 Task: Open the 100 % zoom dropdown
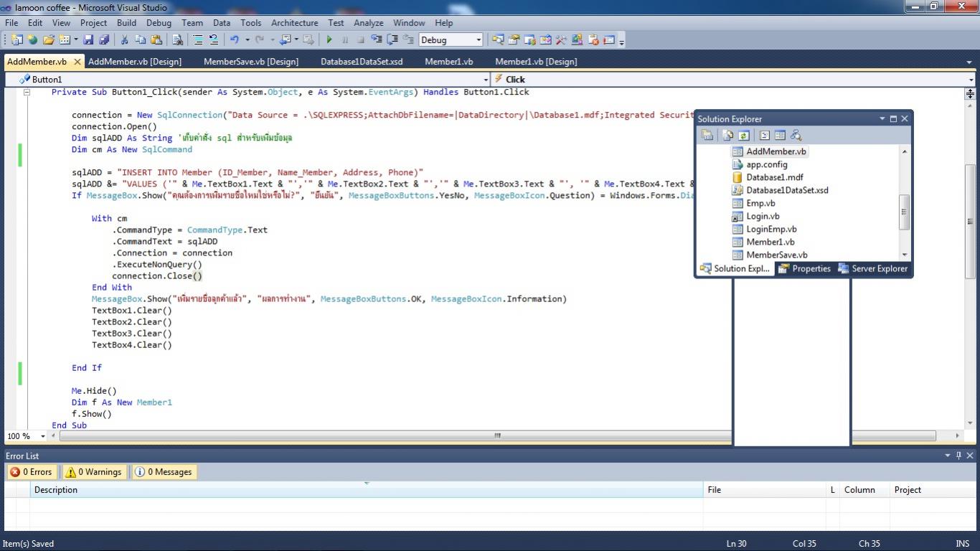[43, 436]
